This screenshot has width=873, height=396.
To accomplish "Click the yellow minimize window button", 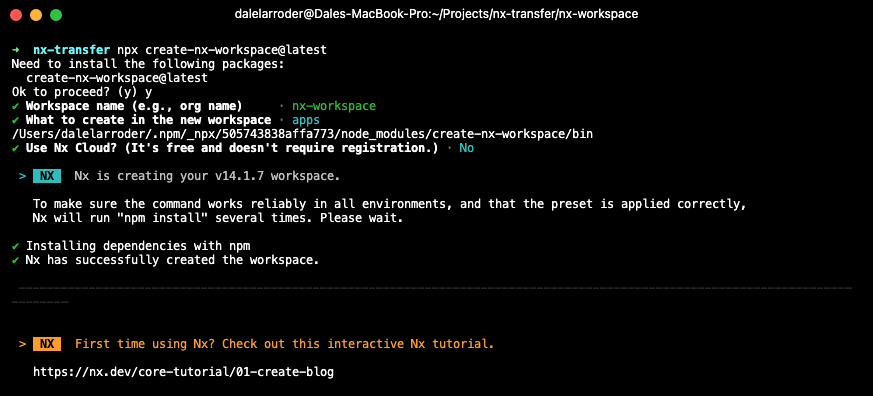I will point(36,15).
